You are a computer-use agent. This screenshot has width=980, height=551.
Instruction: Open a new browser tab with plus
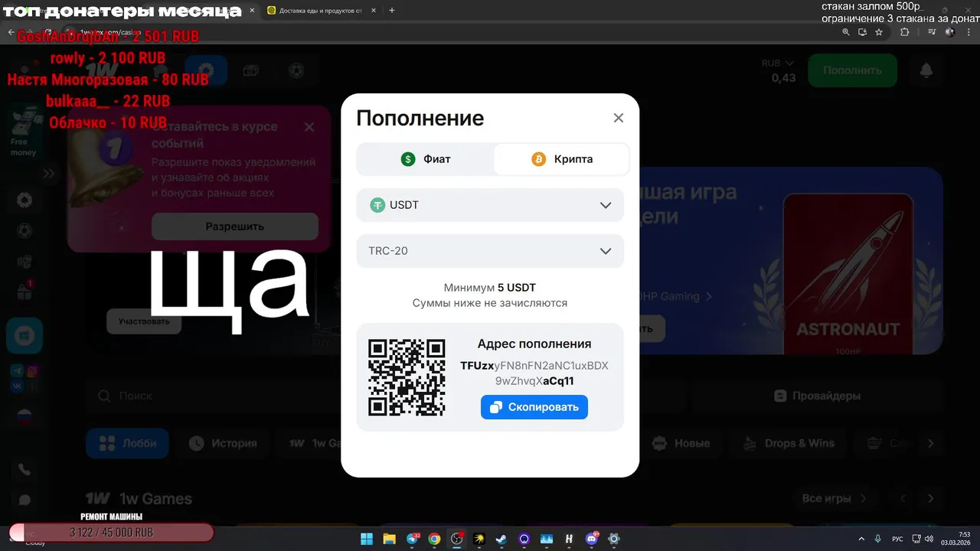(x=392, y=11)
